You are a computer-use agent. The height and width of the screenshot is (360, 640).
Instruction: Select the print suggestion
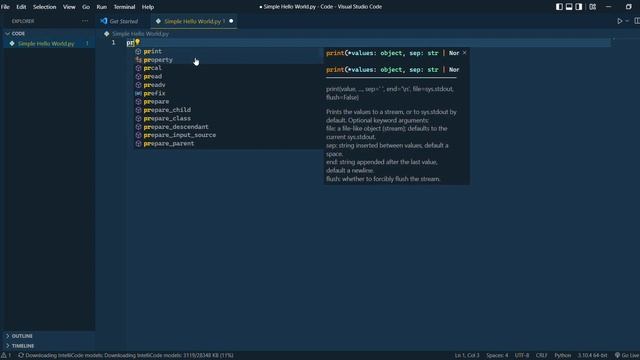click(229, 51)
